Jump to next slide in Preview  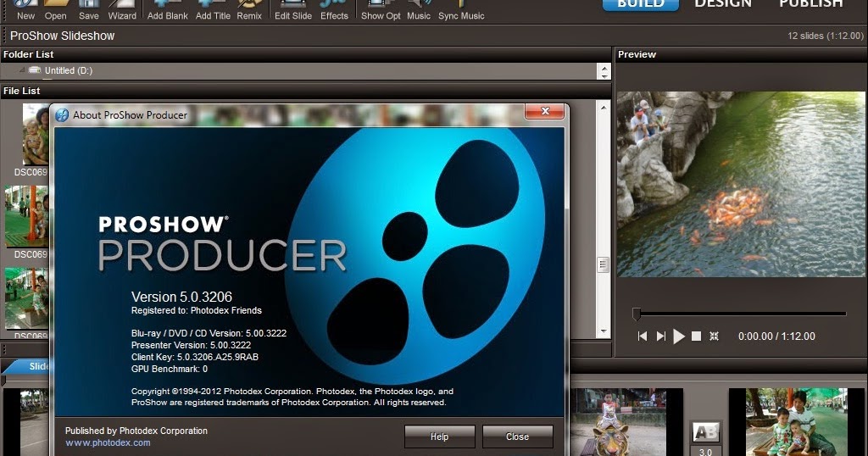pyautogui.click(x=660, y=336)
